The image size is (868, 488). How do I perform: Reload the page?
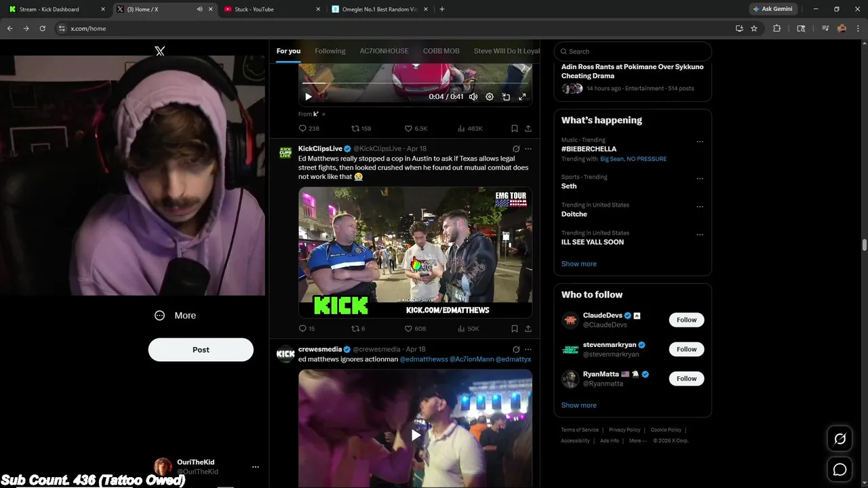[x=42, y=28]
